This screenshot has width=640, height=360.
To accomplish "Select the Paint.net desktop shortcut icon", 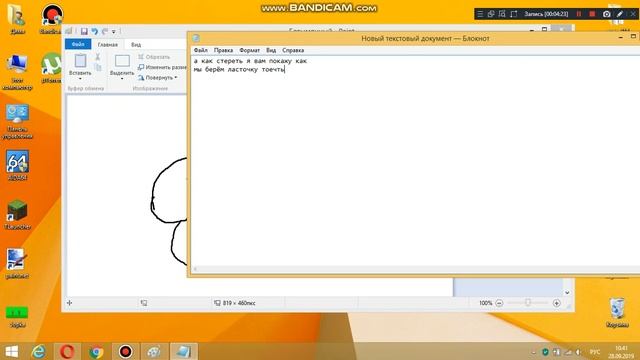I will click(17, 264).
